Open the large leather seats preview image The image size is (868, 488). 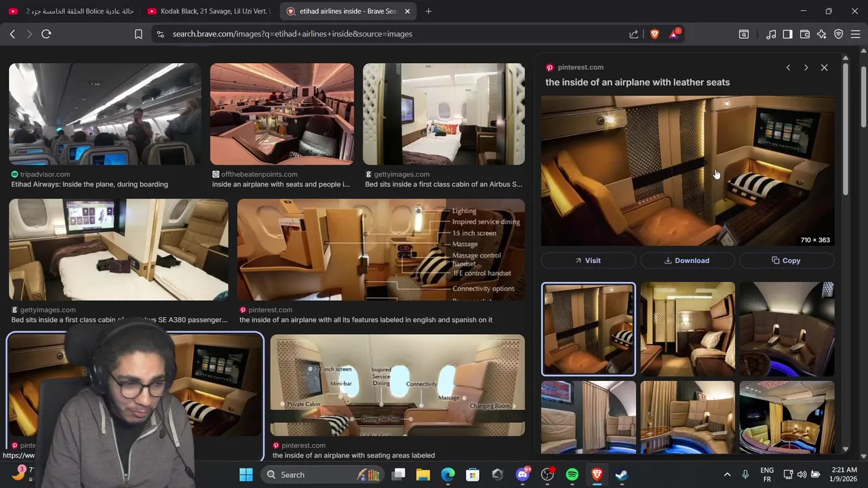coord(688,171)
